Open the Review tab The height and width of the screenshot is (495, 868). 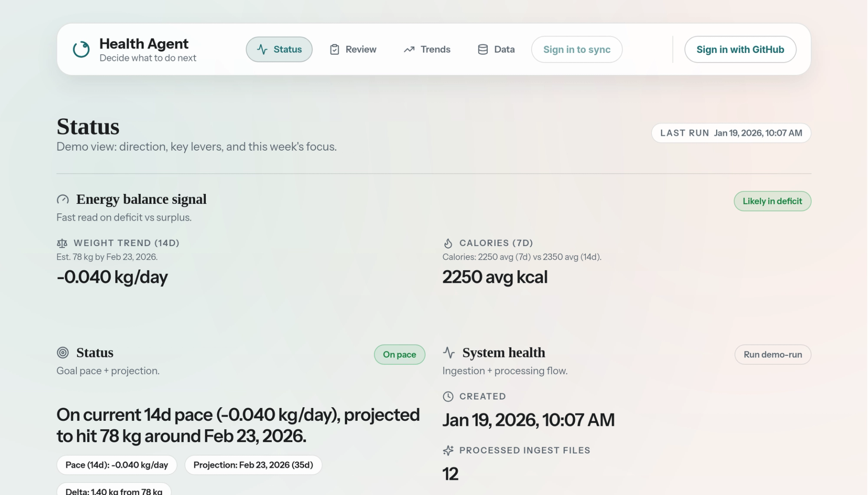click(x=353, y=49)
